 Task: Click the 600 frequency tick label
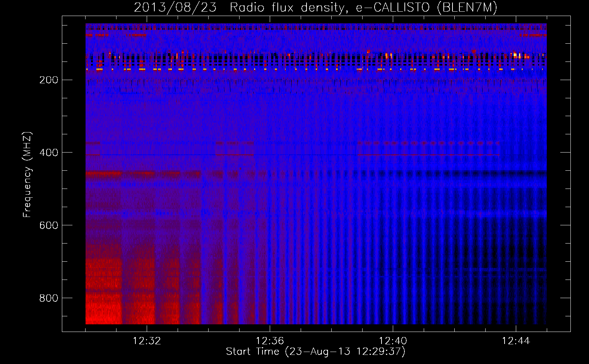point(49,226)
